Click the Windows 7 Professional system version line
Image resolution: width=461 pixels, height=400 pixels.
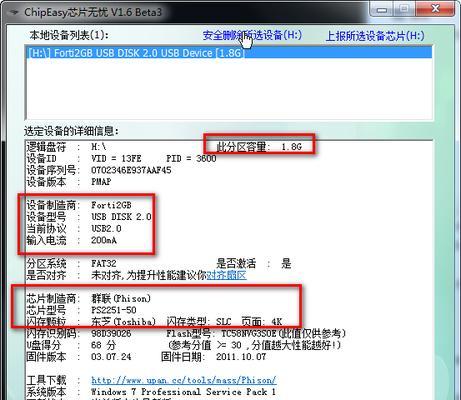click(x=183, y=392)
